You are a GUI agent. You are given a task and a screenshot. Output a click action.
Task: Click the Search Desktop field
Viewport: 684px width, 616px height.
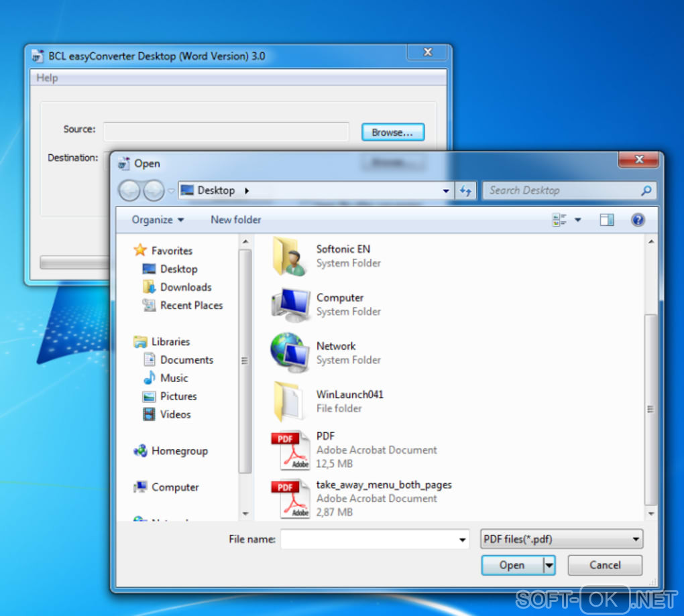563,191
